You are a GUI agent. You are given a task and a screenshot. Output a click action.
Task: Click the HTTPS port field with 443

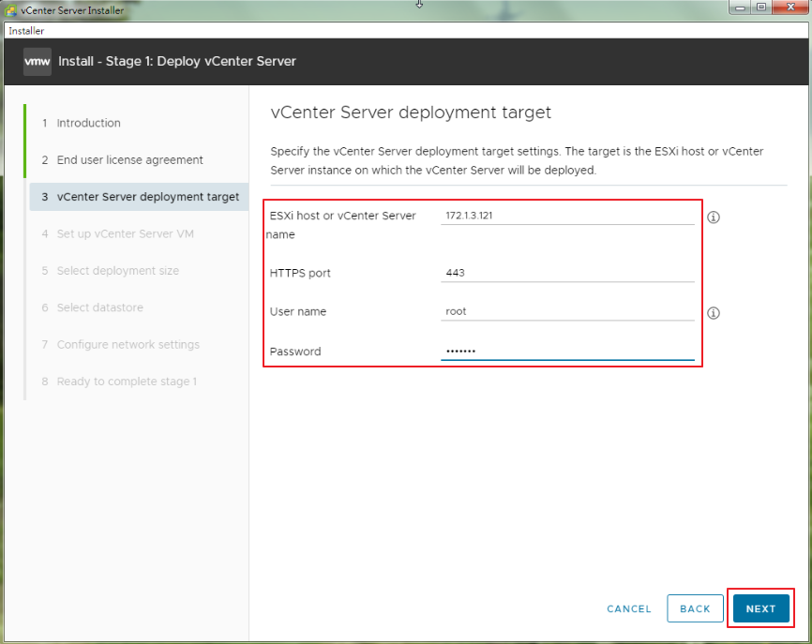point(567,273)
